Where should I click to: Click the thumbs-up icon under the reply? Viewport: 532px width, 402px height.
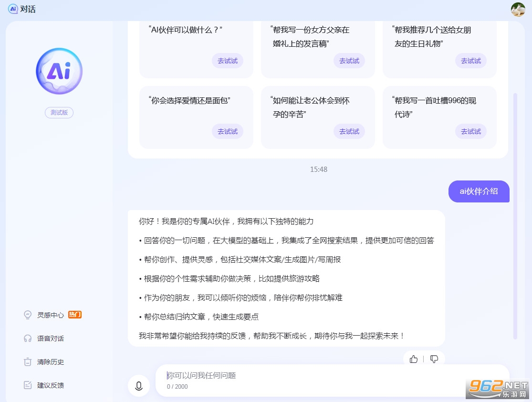click(414, 359)
